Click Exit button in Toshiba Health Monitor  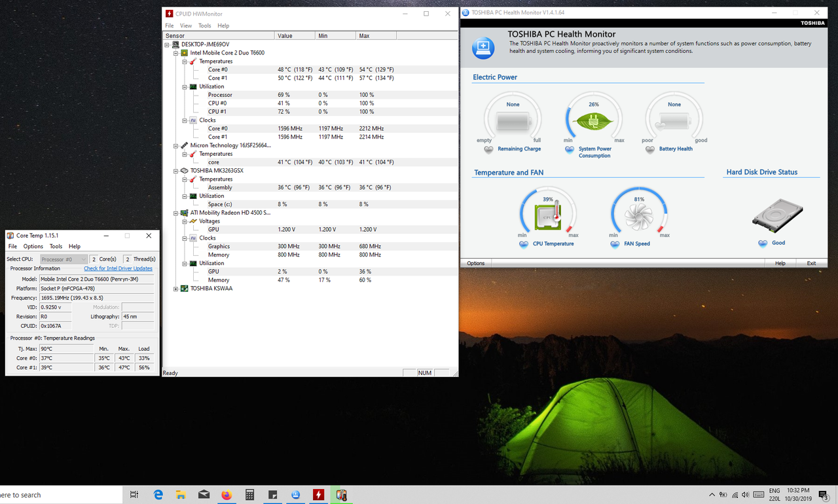812,263
